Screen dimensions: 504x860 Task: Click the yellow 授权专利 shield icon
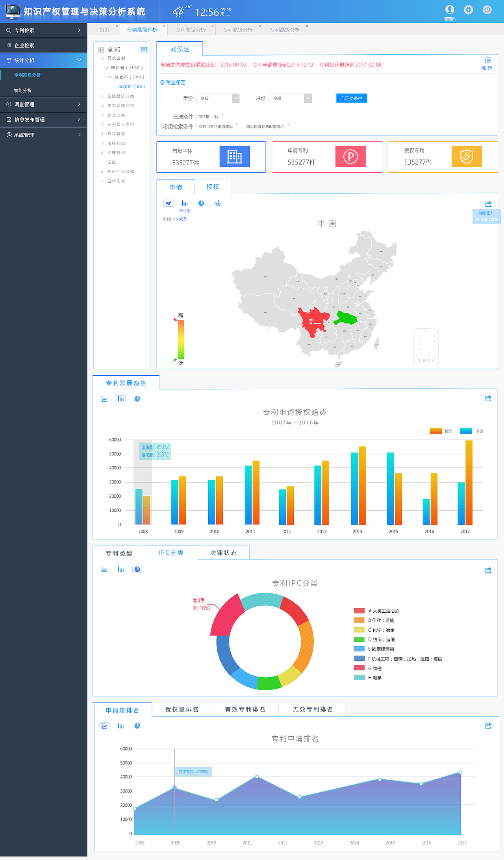click(467, 156)
